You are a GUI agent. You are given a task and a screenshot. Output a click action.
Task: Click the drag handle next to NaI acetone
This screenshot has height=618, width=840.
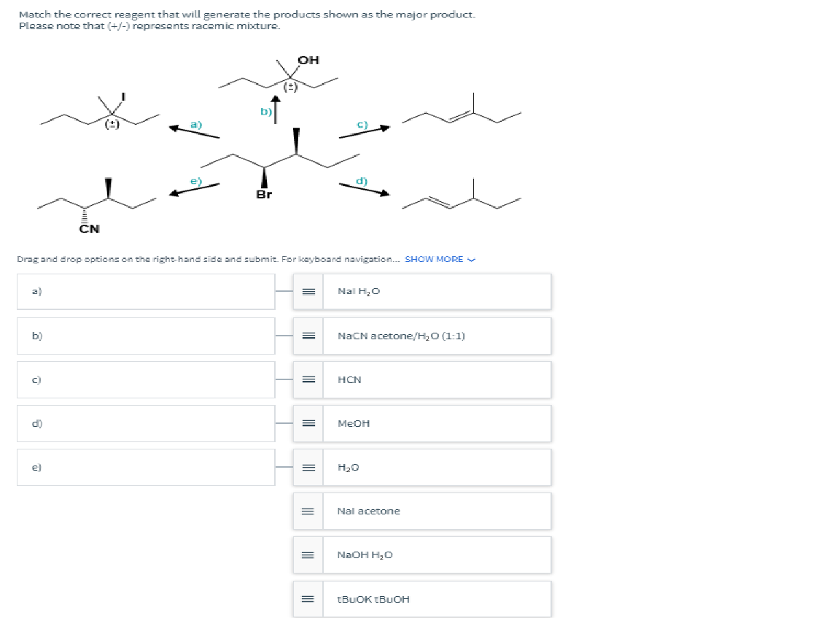tap(308, 511)
